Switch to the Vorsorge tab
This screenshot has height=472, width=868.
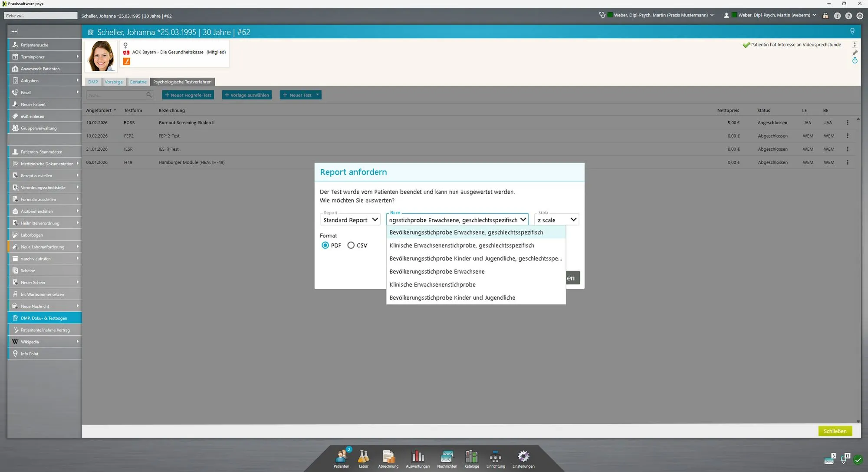coord(114,82)
